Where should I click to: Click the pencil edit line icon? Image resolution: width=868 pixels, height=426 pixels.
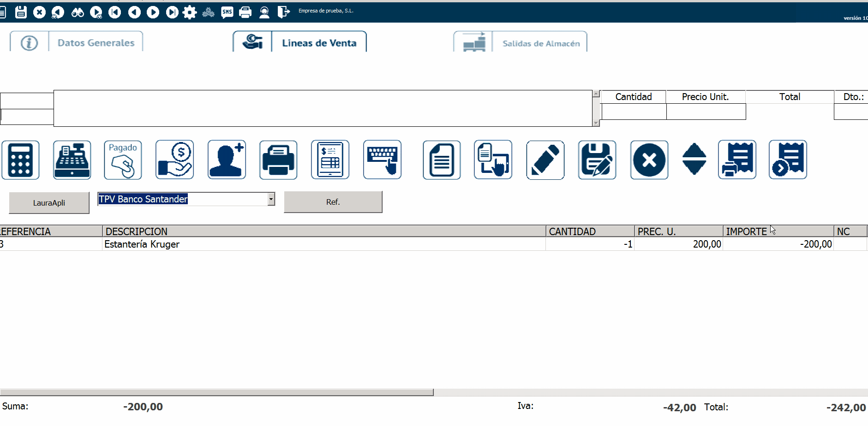[x=545, y=160]
